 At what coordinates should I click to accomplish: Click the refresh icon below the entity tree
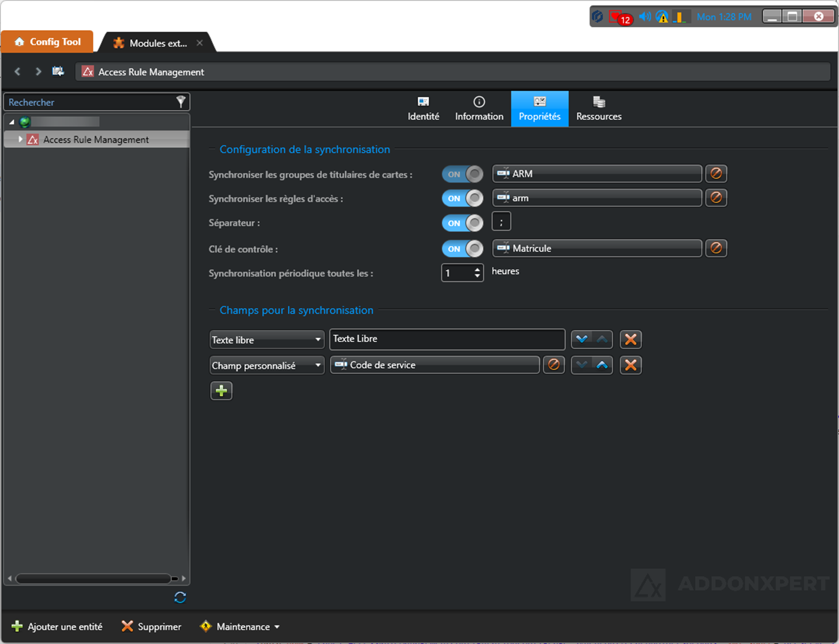click(180, 597)
